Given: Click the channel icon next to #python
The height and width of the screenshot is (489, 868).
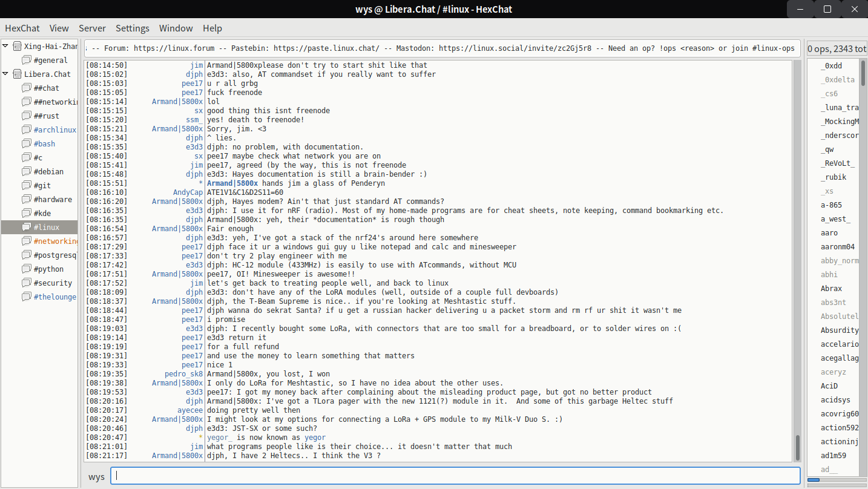Looking at the screenshot, I should (26, 269).
